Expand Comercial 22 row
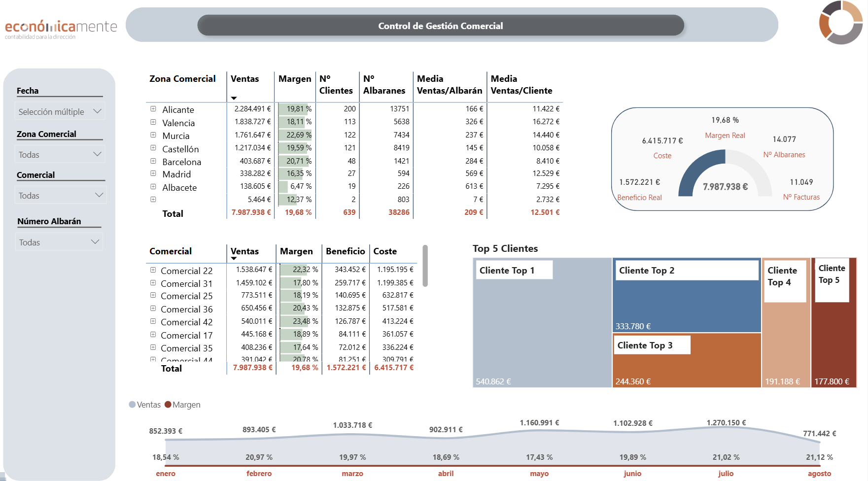868x481 pixels. pyautogui.click(x=153, y=270)
